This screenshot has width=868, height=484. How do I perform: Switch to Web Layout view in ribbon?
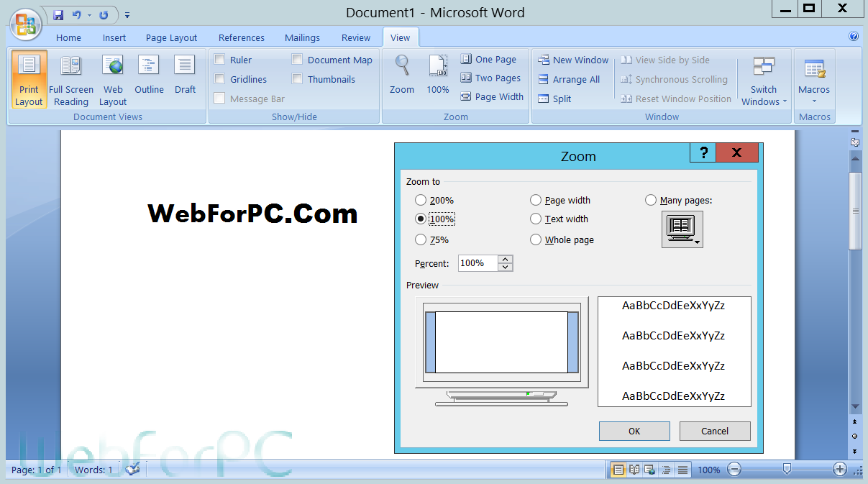point(113,80)
